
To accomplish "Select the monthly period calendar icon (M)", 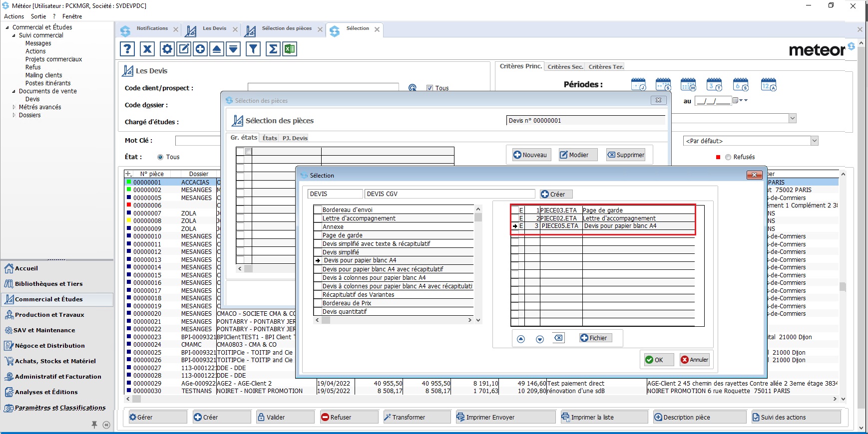I will 688,84.
